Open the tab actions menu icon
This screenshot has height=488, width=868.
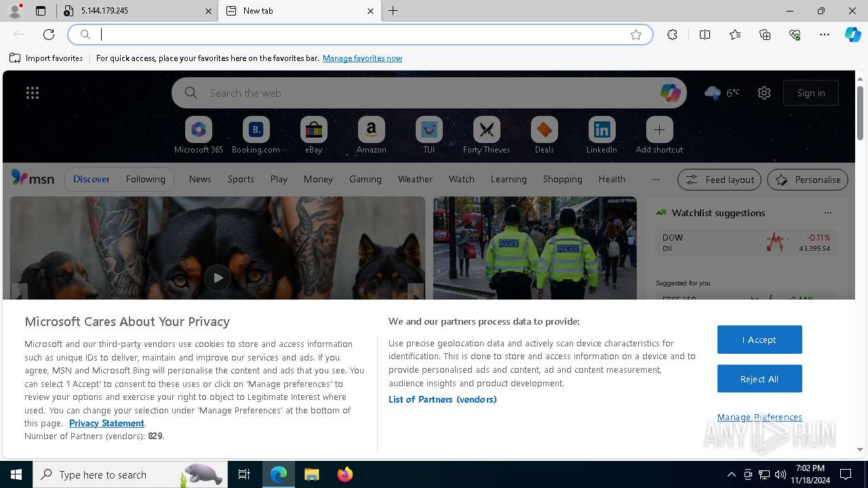point(41,11)
